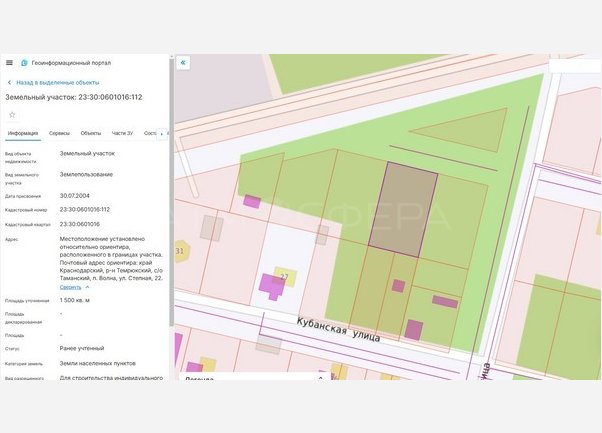
Task: Click the magenta building near house 27
Action: (x=271, y=286)
